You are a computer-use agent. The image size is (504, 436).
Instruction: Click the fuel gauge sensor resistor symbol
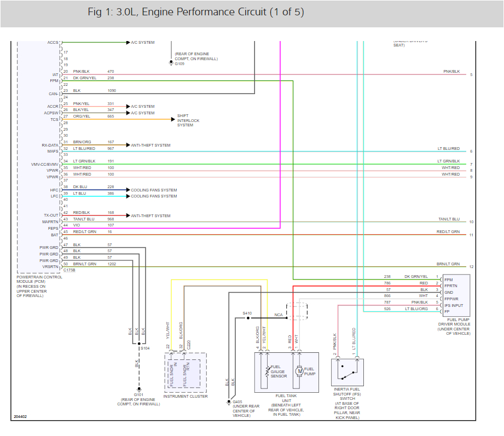267,371
